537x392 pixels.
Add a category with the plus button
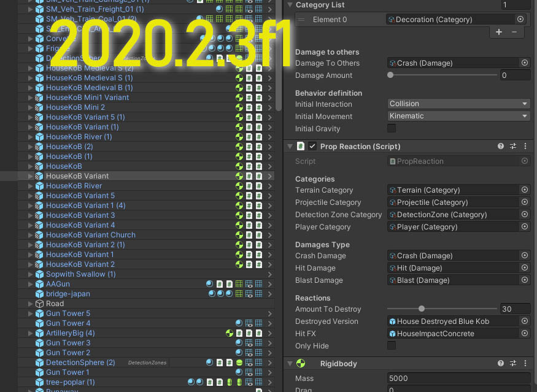[498, 32]
